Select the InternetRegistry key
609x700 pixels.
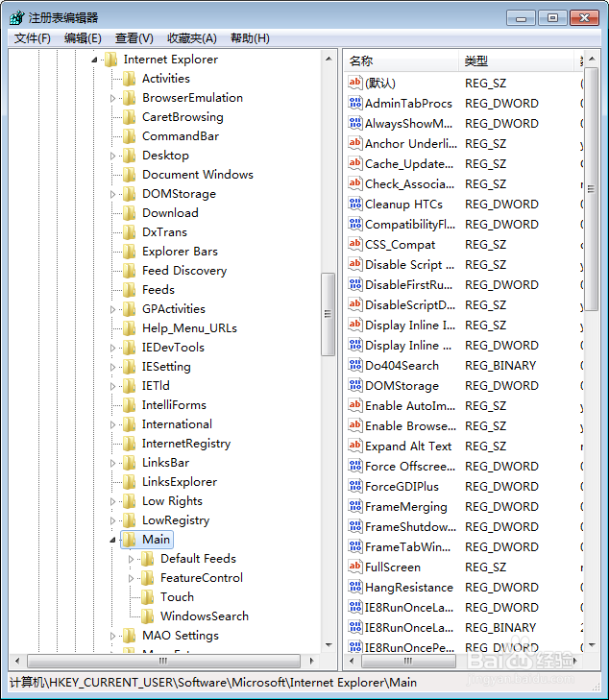coord(186,444)
